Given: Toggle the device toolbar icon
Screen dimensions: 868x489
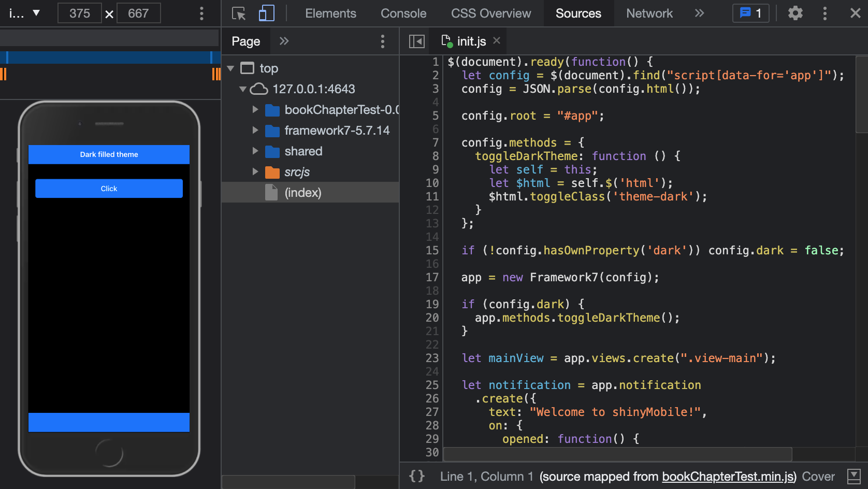Looking at the screenshot, I should coord(266,13).
